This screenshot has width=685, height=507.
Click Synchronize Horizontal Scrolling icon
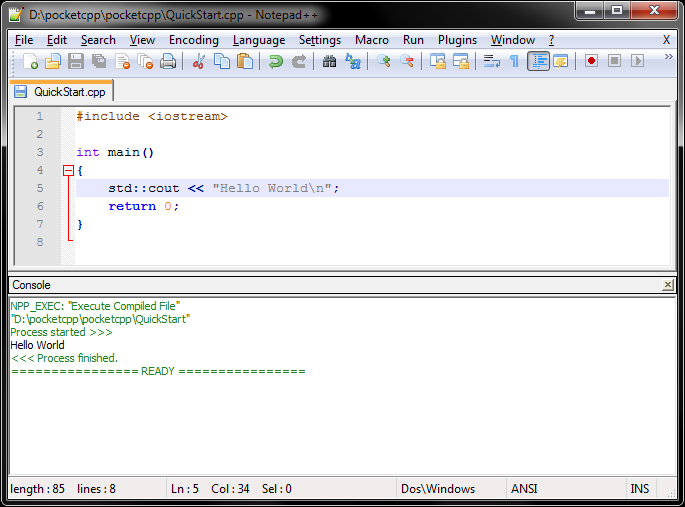pos(461,61)
